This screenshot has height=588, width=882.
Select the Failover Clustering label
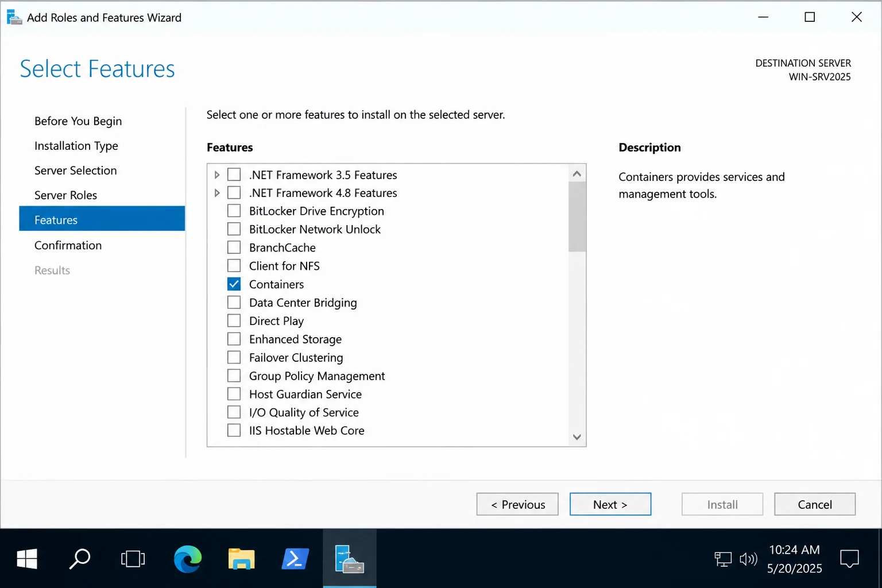(296, 358)
